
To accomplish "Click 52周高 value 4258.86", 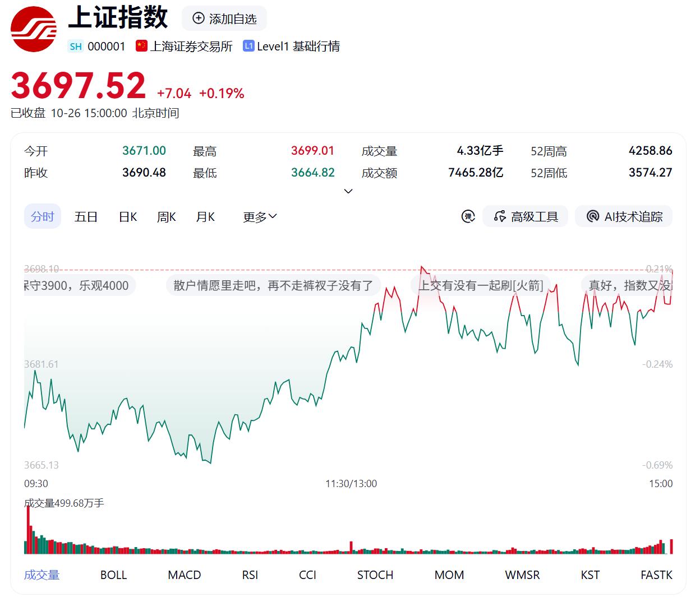I will point(650,151).
